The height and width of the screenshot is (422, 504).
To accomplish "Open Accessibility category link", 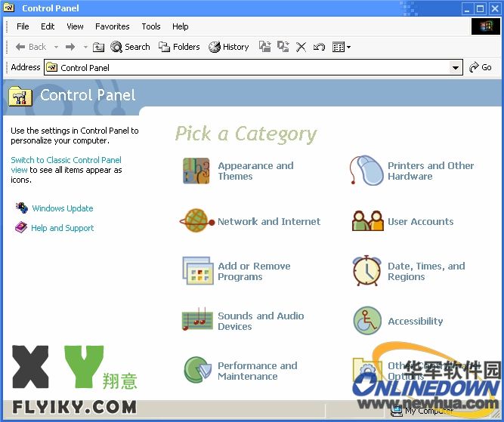I will point(416,321).
